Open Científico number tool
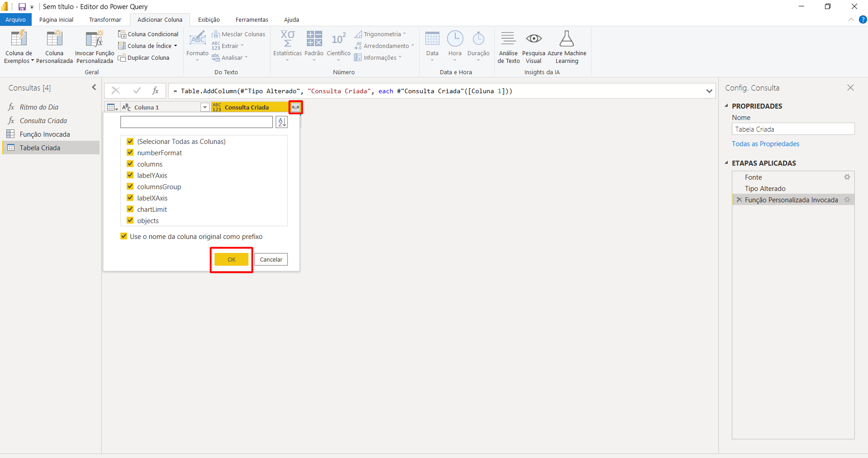Screen dimensions: 868x458 (339, 46)
